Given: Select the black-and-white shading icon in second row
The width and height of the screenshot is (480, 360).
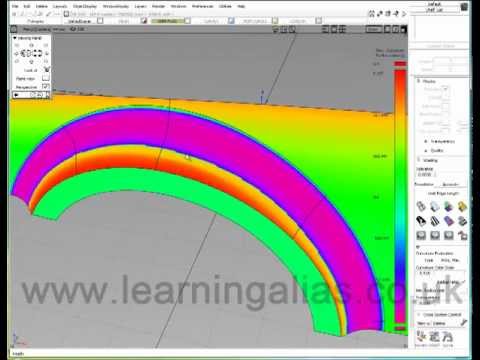Looking at the screenshot, I should 421,221.
